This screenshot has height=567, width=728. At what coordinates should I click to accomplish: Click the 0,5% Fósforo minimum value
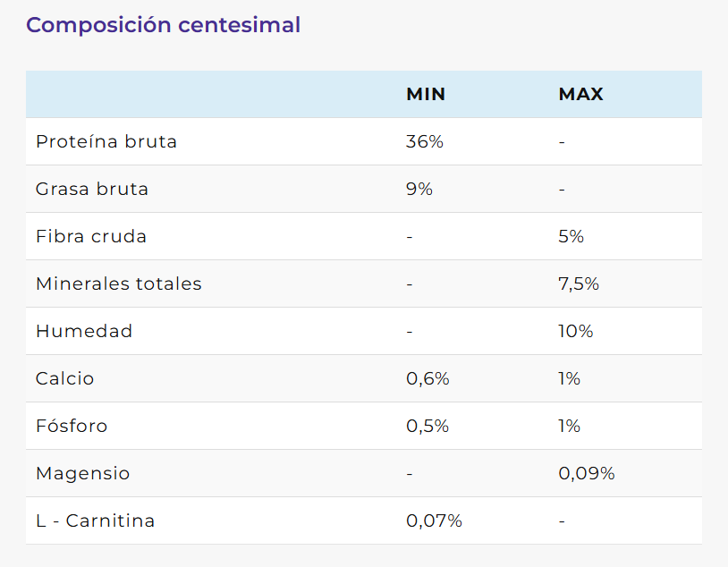click(x=427, y=426)
